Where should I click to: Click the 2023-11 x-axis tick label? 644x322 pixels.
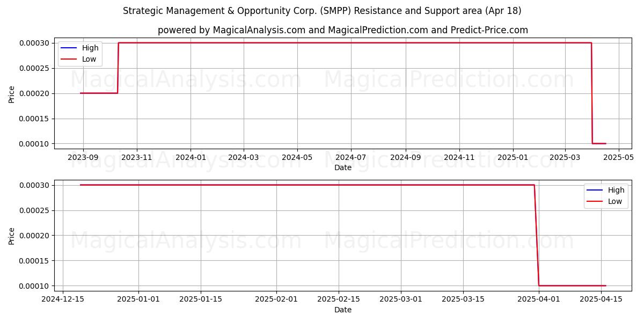click(137, 158)
